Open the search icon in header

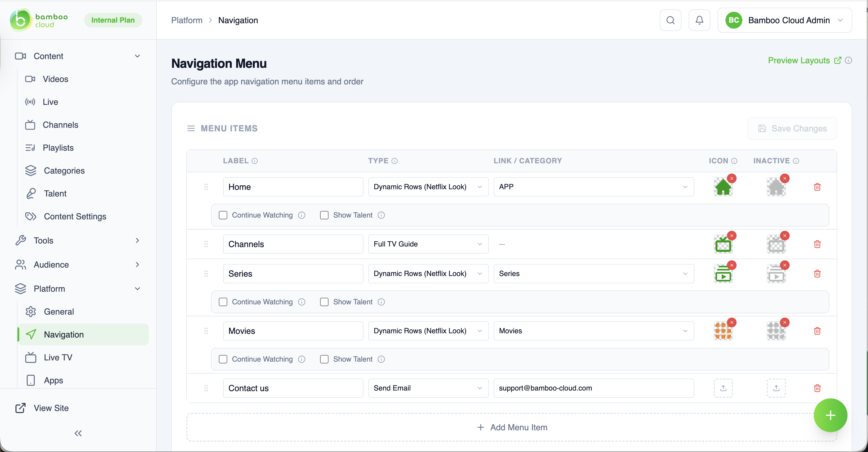pos(670,20)
